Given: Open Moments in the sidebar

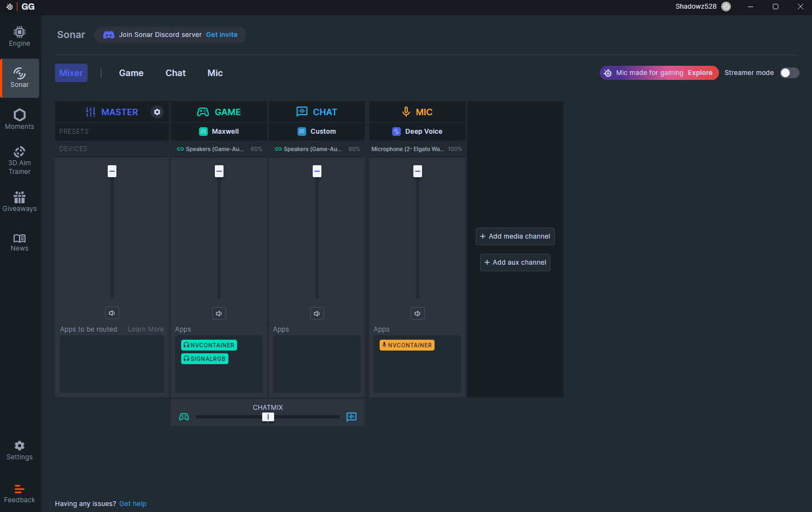Looking at the screenshot, I should 20,119.
